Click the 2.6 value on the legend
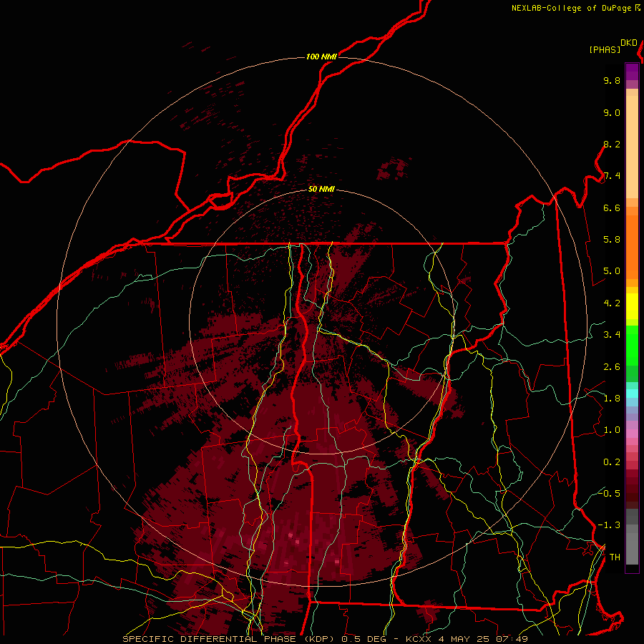Screen dimensions: 644x644 click(612, 367)
